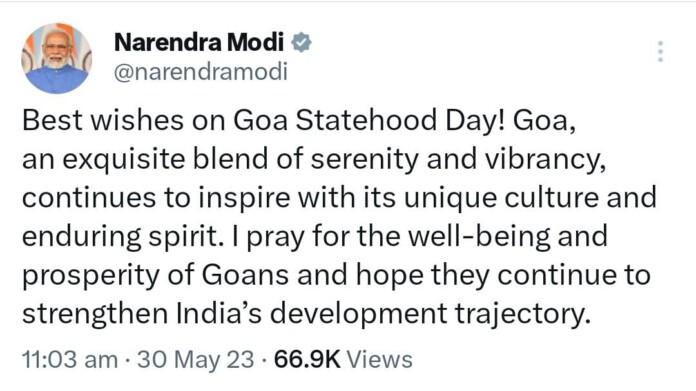
Task: Click the word vibrancy in the tweet
Action: tap(543, 160)
